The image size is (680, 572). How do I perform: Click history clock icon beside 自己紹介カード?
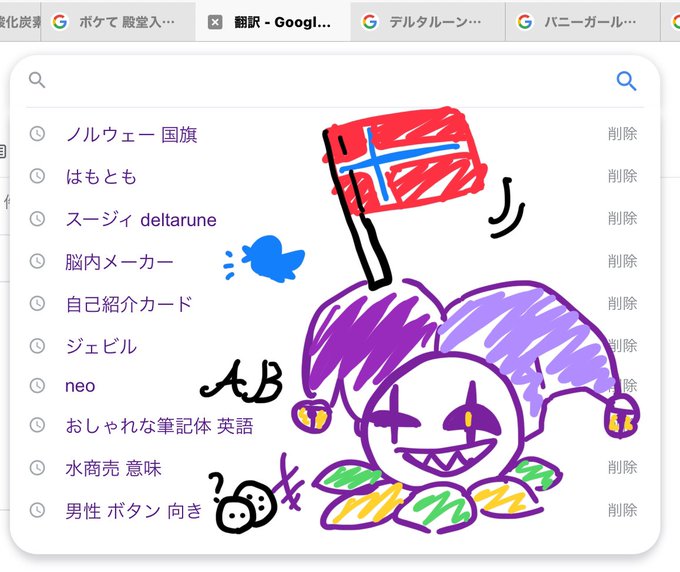[37, 303]
